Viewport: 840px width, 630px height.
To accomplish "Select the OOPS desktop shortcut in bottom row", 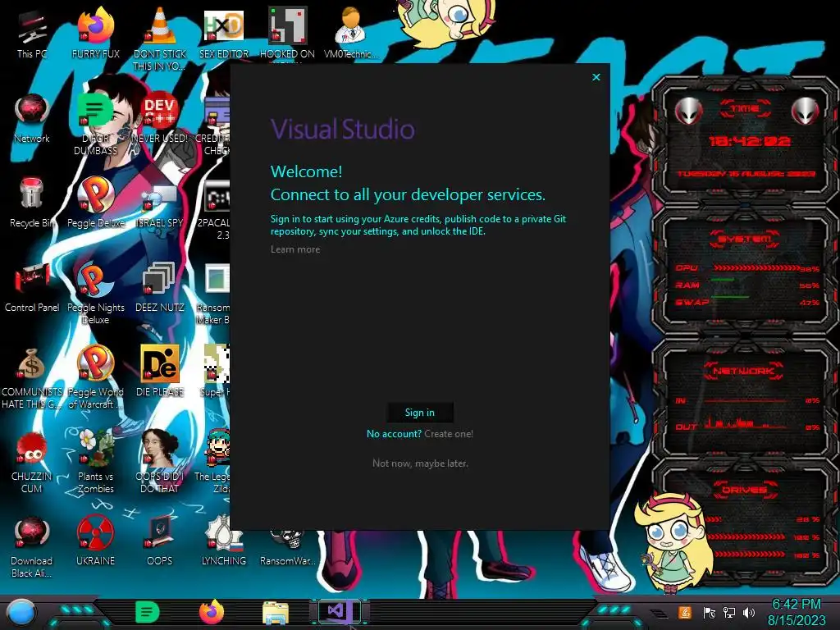I will (x=160, y=541).
